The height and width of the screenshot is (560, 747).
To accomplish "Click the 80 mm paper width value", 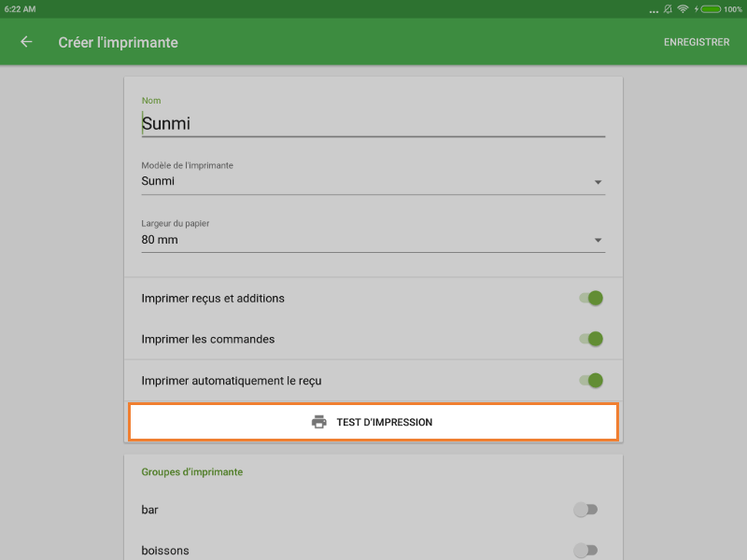I will [x=160, y=240].
